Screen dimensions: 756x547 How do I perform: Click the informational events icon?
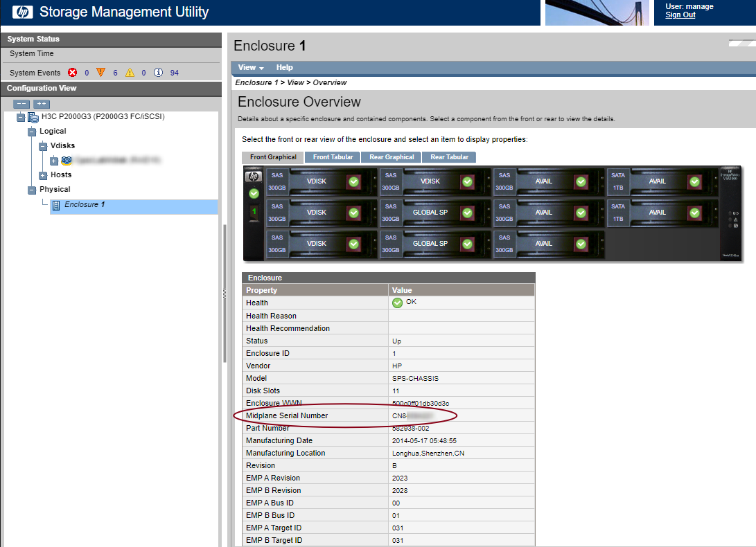point(158,72)
